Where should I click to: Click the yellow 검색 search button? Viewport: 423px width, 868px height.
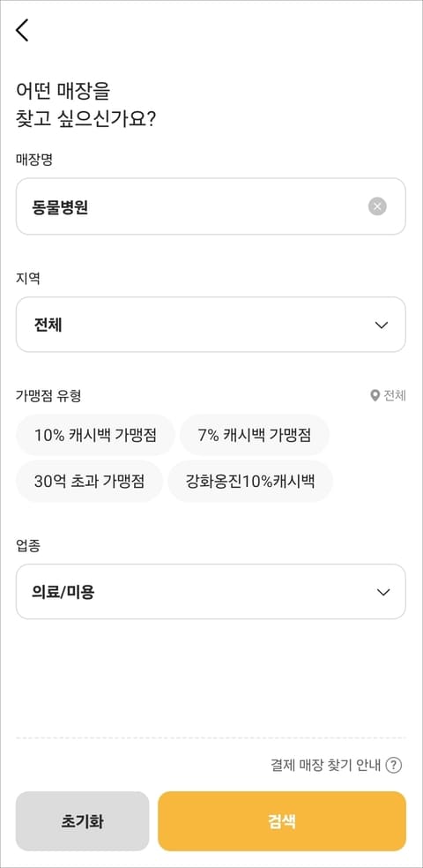(282, 821)
